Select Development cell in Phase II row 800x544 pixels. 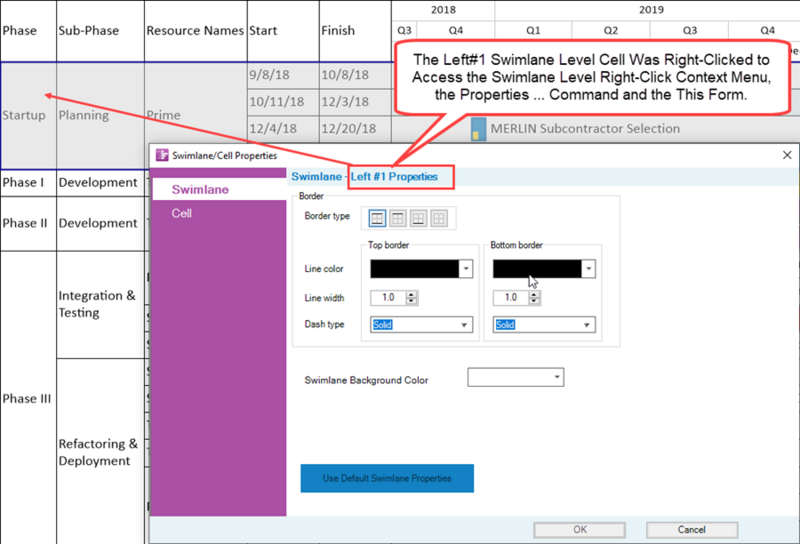click(101, 224)
